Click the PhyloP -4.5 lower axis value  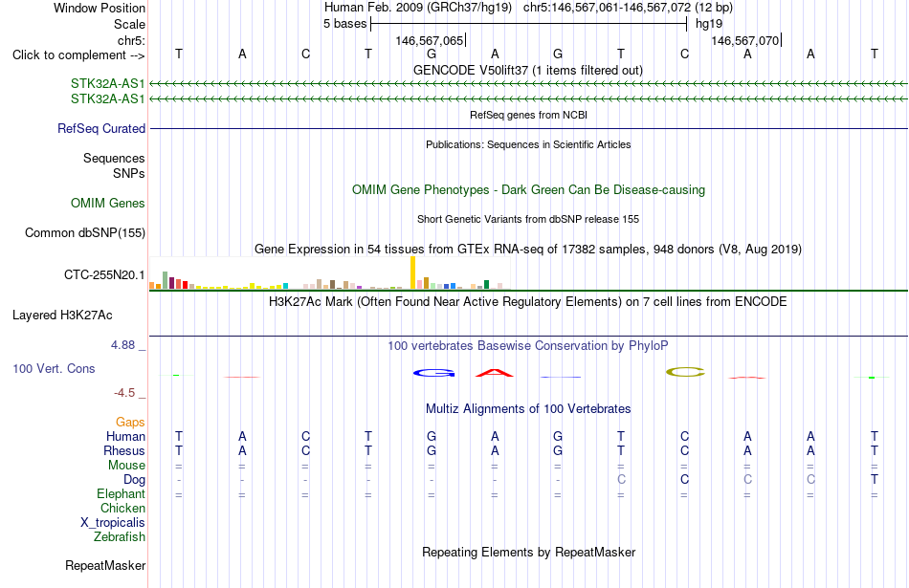[124, 393]
